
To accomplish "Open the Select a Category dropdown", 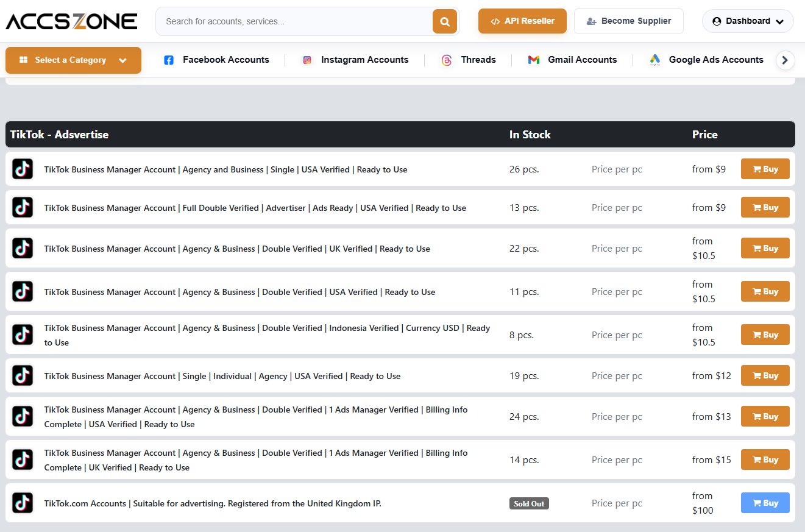I will click(73, 60).
